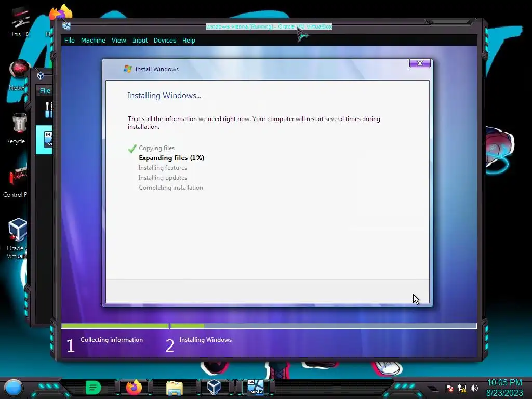Click the Completing installation step text
Screen dimensions: 532x399
pos(170,187)
